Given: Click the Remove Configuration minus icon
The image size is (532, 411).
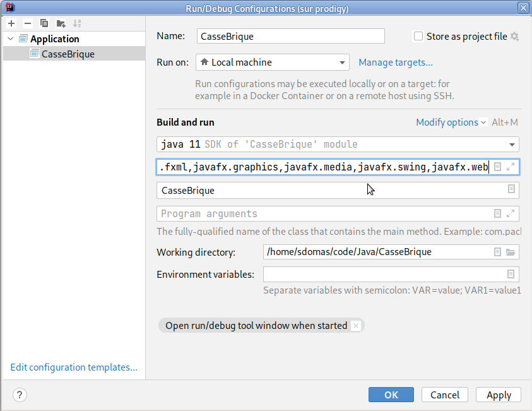Looking at the screenshot, I should pyautogui.click(x=28, y=23).
